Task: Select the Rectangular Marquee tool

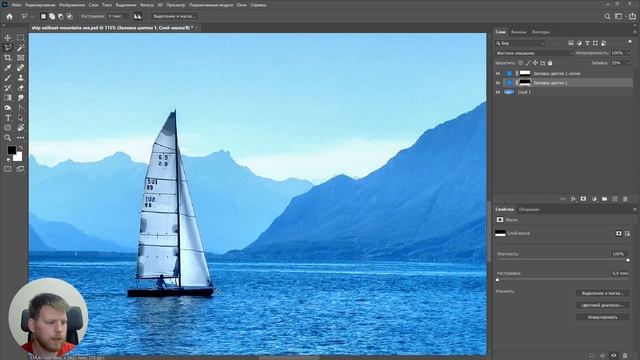Action: pos(20,38)
